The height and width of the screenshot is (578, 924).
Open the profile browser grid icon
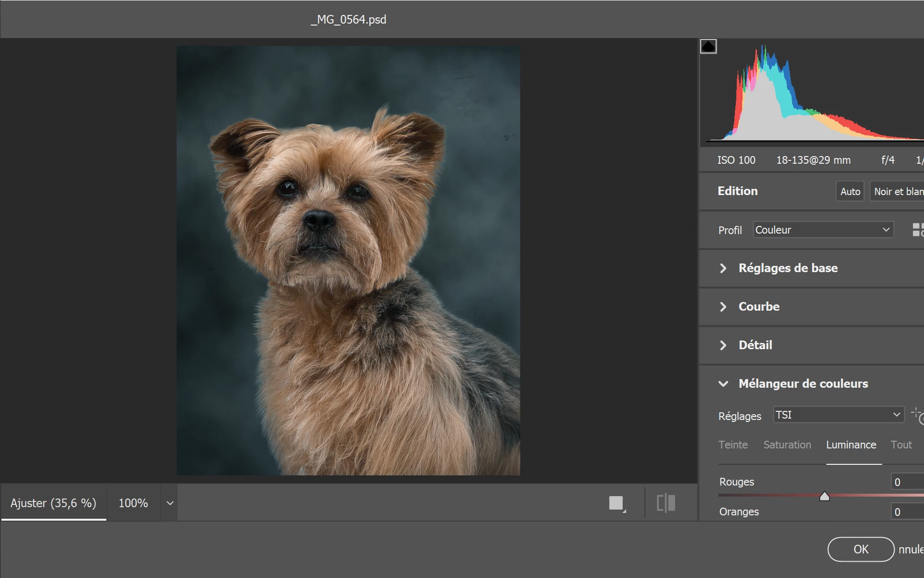pos(918,230)
